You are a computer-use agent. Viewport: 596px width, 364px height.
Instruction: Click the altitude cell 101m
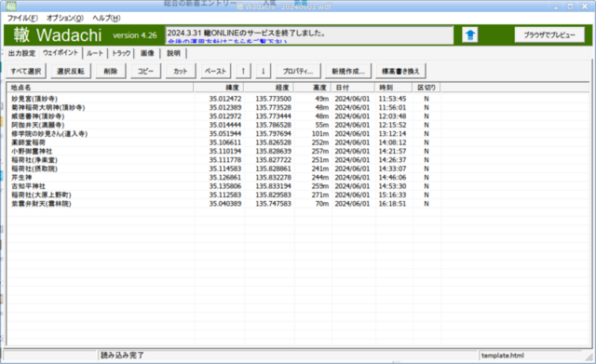320,134
